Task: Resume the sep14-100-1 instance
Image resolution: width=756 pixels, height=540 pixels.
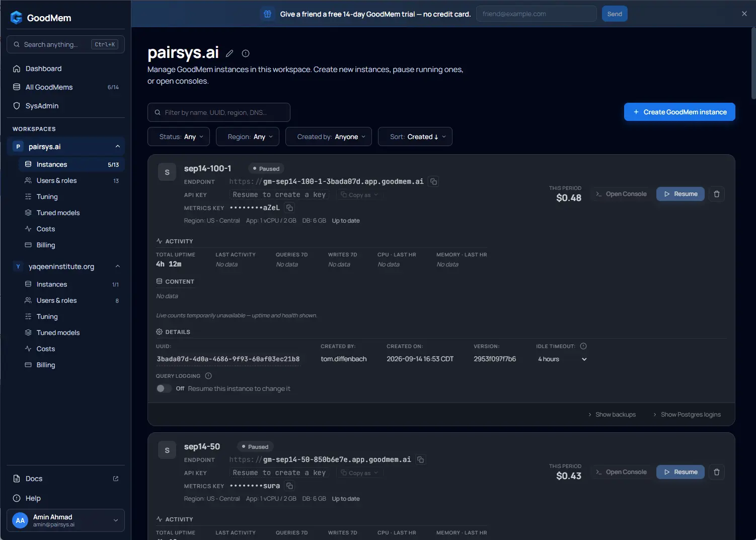Action: [681, 194]
